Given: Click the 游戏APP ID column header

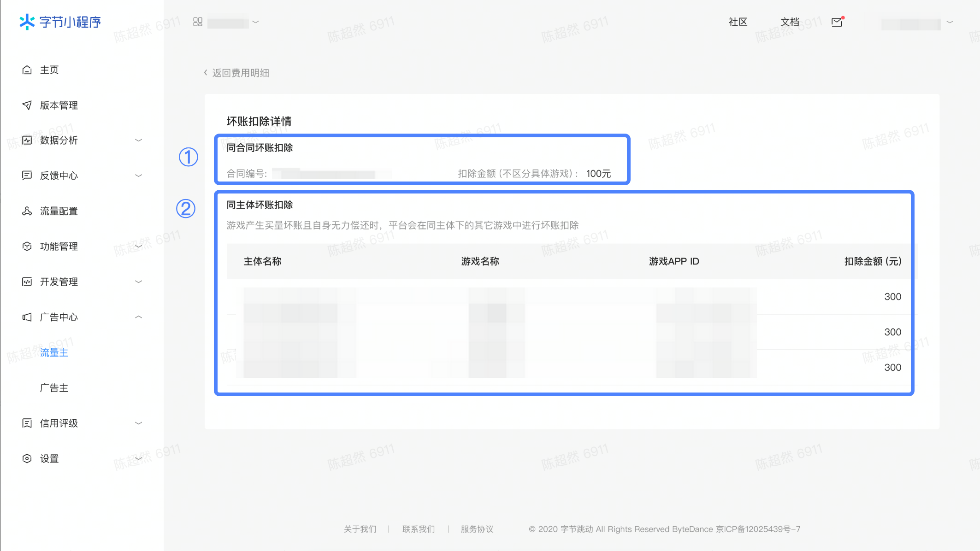Looking at the screenshot, I should pos(674,261).
